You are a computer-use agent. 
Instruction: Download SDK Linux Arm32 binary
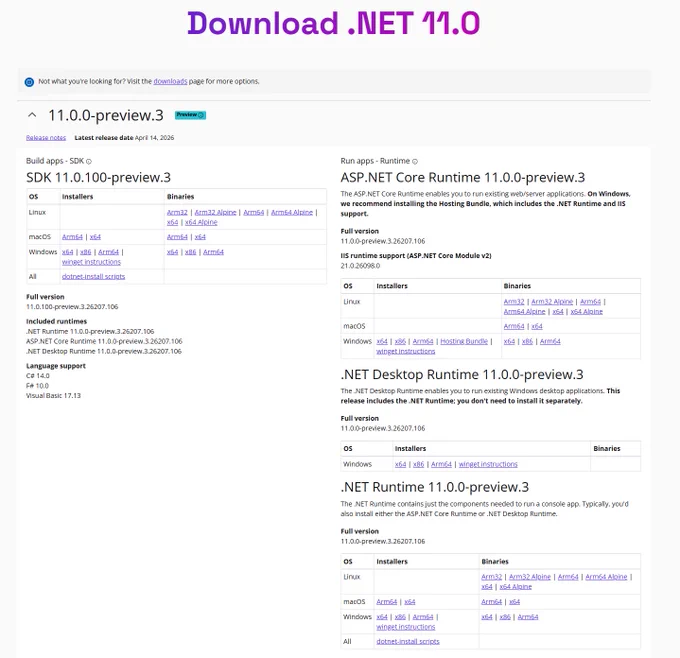click(177, 212)
